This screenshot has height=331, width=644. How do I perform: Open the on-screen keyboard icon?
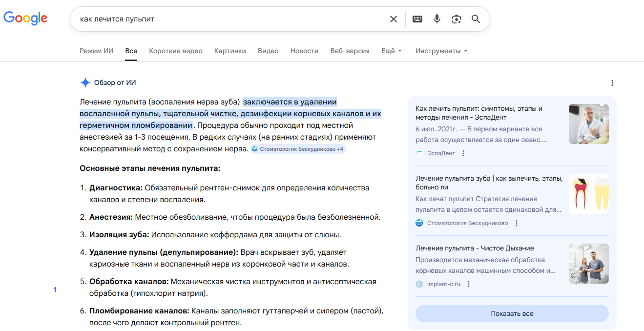[417, 19]
